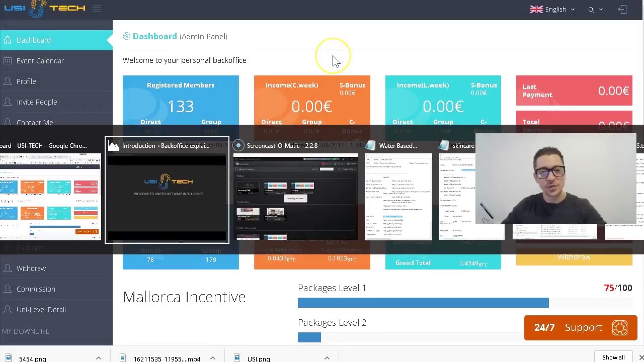Click the Packages Level 2 progress bar

[x=465, y=337]
